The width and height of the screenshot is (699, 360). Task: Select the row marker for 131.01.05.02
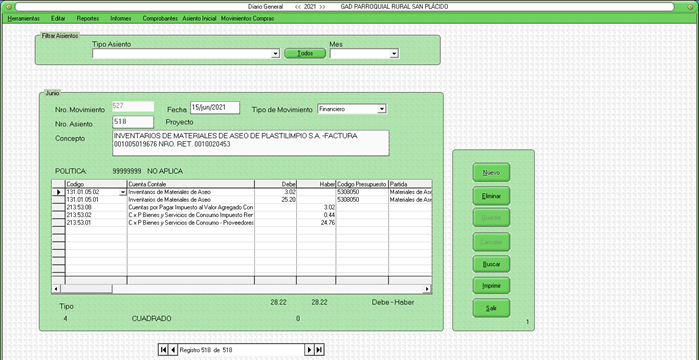pos(58,192)
